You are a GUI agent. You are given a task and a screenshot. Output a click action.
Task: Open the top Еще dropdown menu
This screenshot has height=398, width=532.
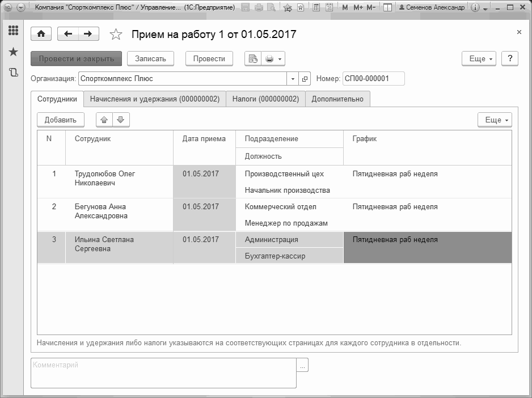click(479, 59)
